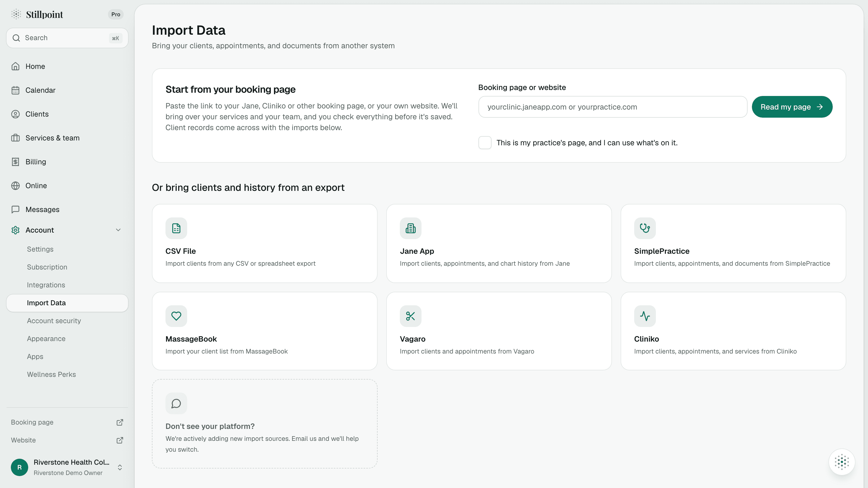The width and height of the screenshot is (868, 488).
Task: Click the Search box in sidebar
Action: 67,38
